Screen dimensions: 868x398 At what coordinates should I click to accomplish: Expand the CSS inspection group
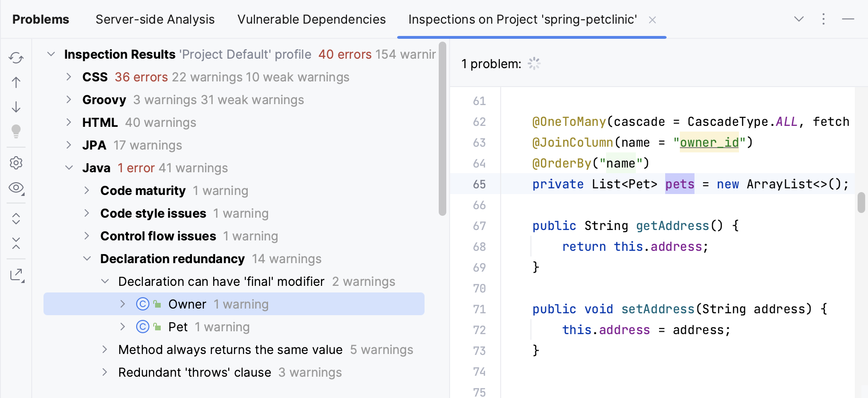click(x=69, y=77)
